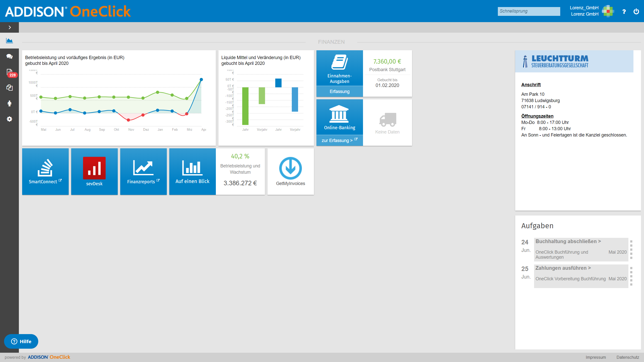Click the help question mark in header
644x362 pixels.
pyautogui.click(x=624, y=12)
